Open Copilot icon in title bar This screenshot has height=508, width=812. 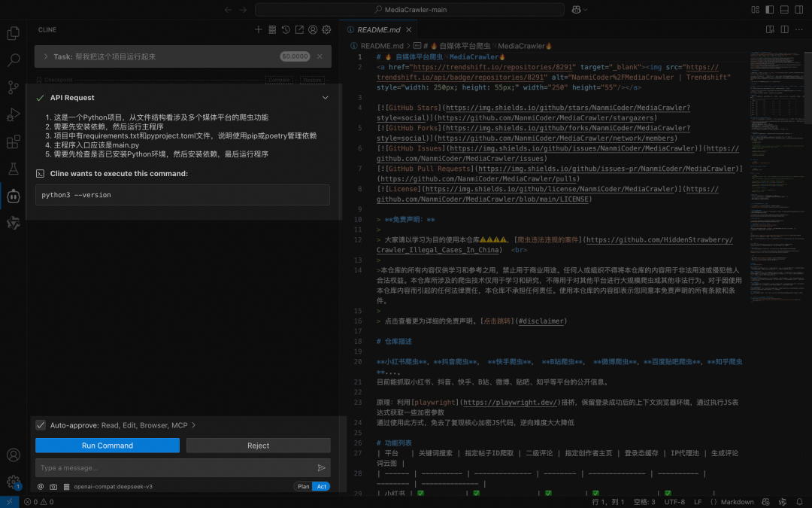[x=576, y=9]
